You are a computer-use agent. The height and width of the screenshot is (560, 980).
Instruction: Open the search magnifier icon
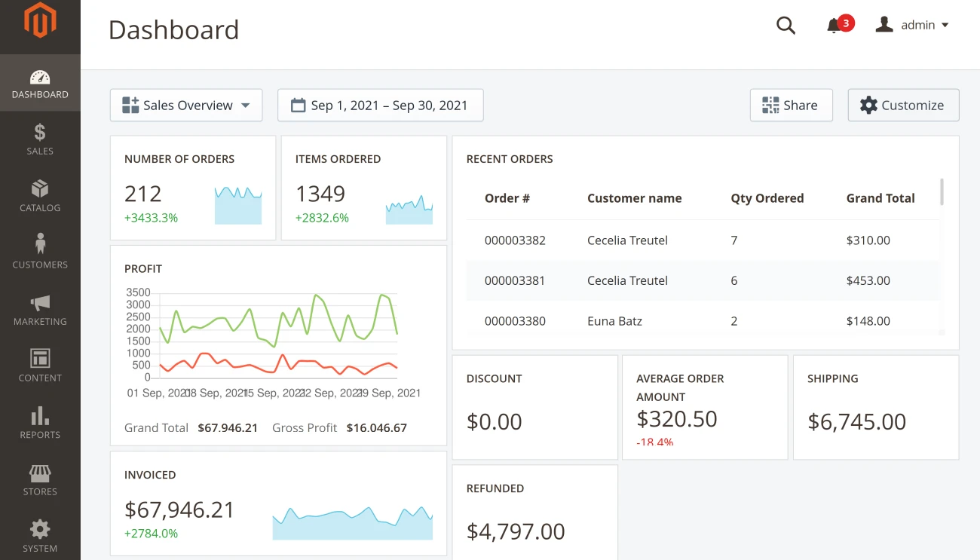coord(786,26)
